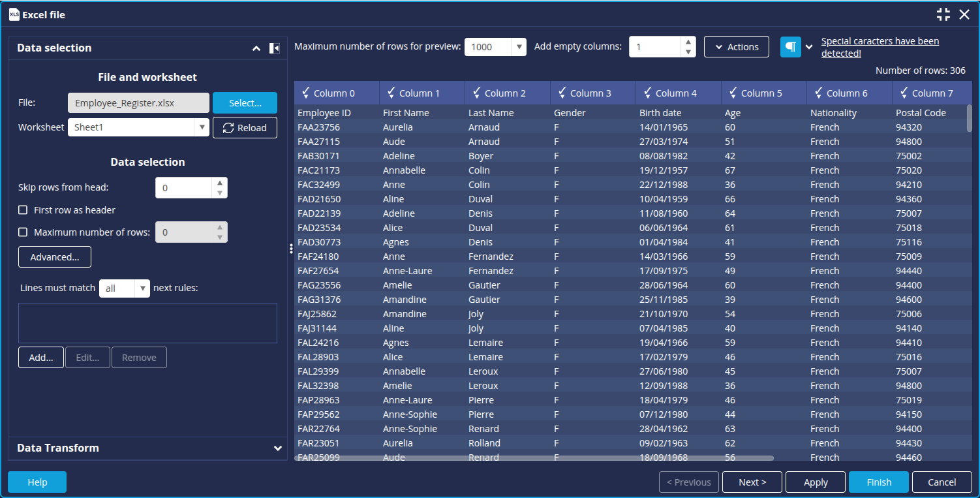Collapse the Data selection section
Image resolution: width=980 pixels, height=498 pixels.
(x=256, y=48)
